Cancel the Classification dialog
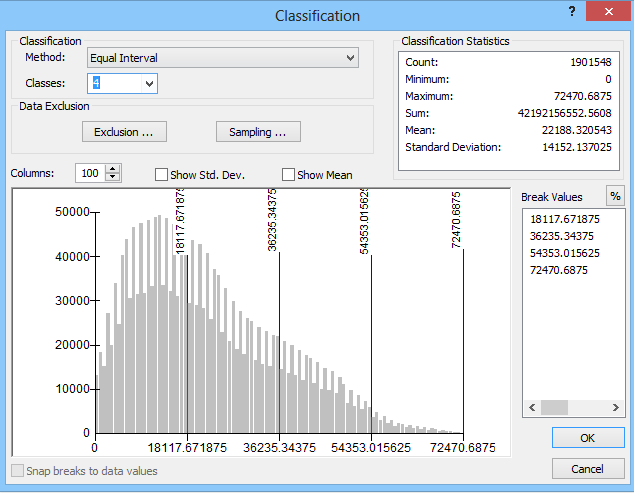 tap(587, 469)
